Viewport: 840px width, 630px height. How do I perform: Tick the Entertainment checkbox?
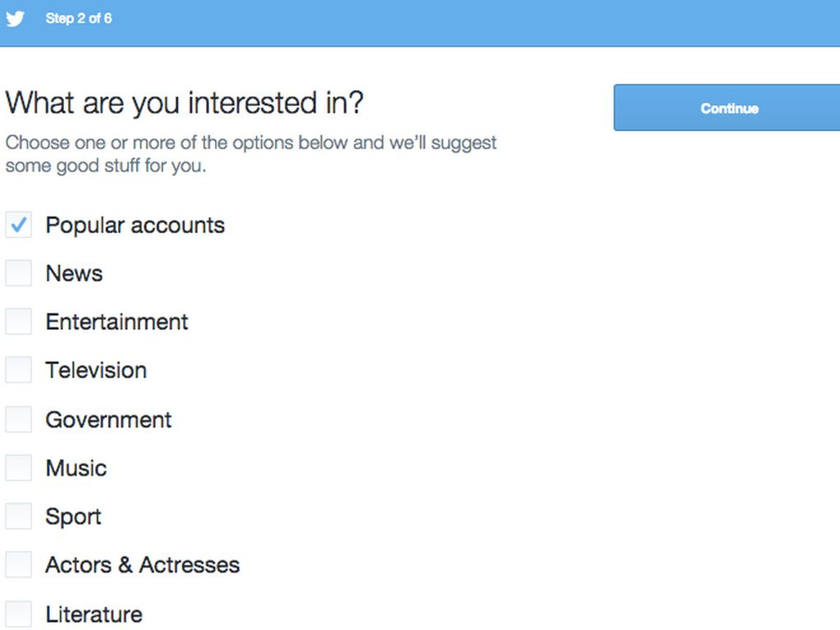(x=18, y=322)
